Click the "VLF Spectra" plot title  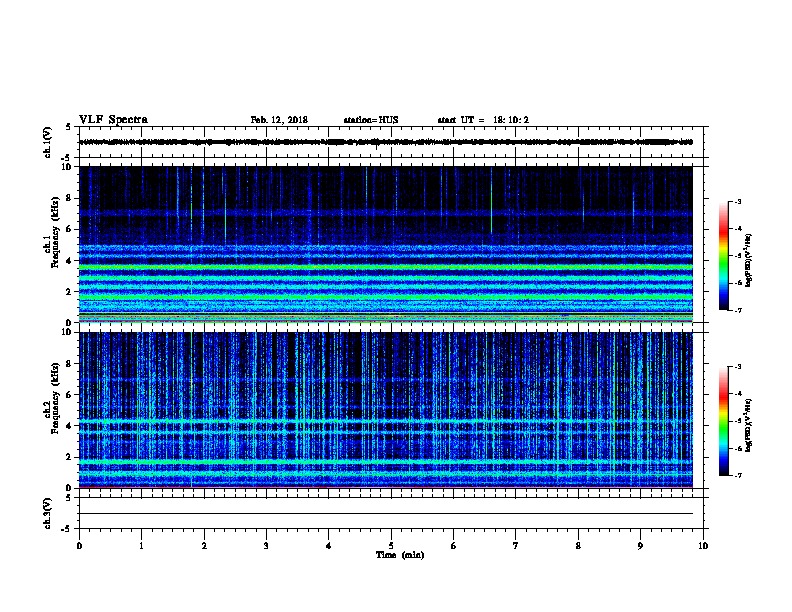click(113, 120)
